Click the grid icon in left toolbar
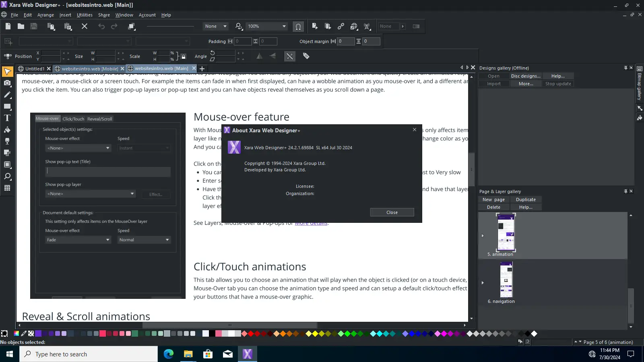 point(7,188)
